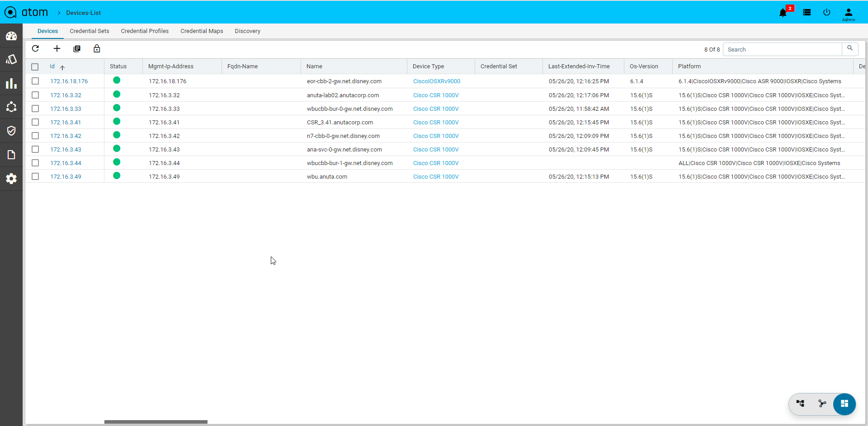Check the box for 172.16.3.43

point(35,149)
